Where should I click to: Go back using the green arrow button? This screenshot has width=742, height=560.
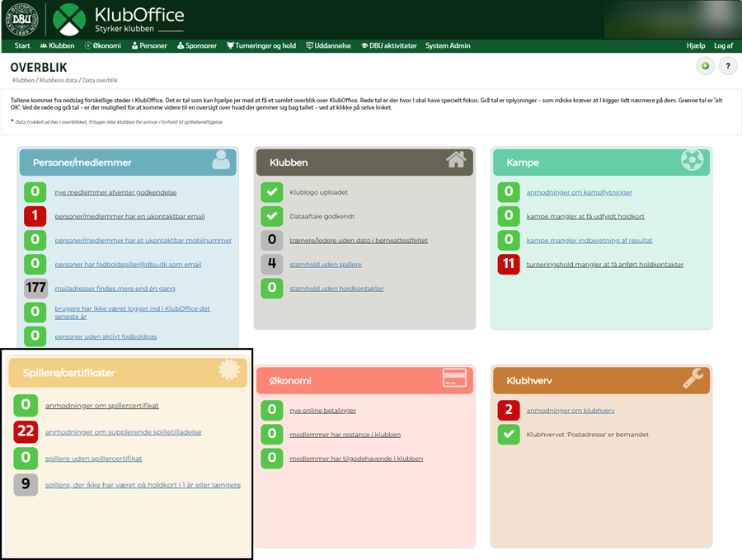pos(705,66)
